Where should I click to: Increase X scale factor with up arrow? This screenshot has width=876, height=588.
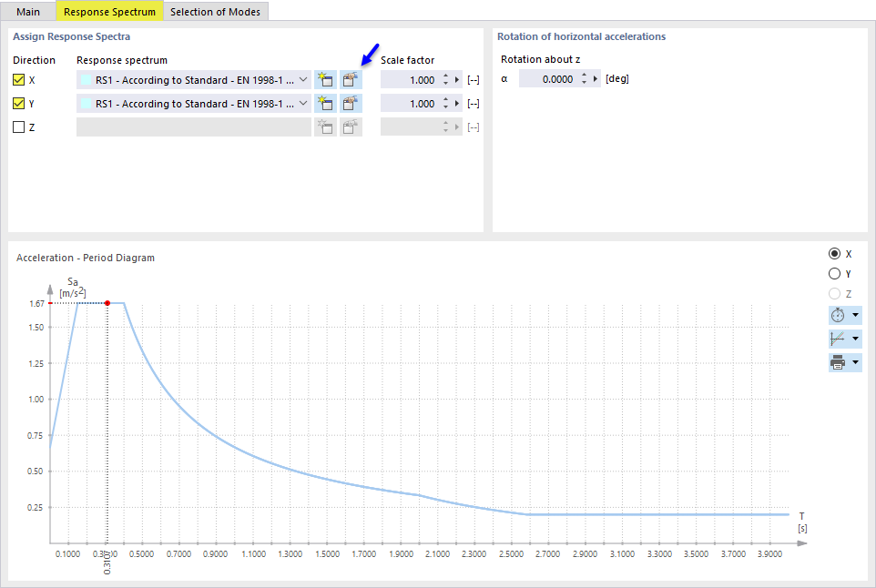(445, 76)
